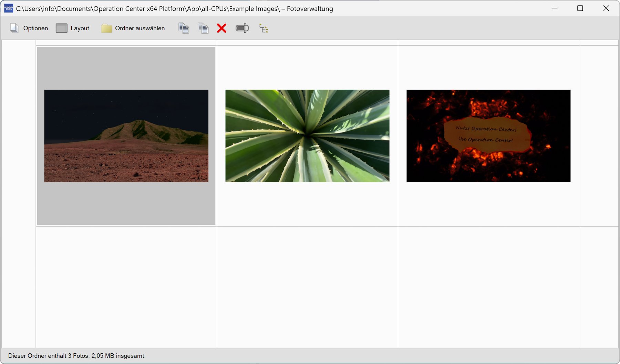Viewport: 620px width, 364px height.
Task: Click the copy icon right of Ordner auswählen
Action: 184,28
